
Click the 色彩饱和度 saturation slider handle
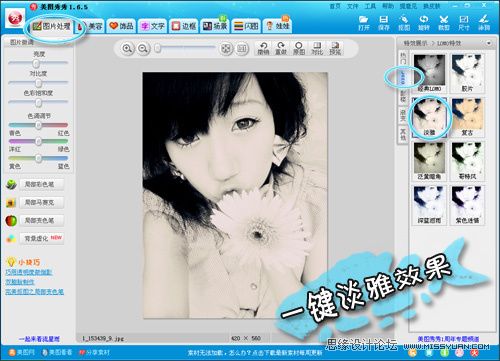point(39,102)
